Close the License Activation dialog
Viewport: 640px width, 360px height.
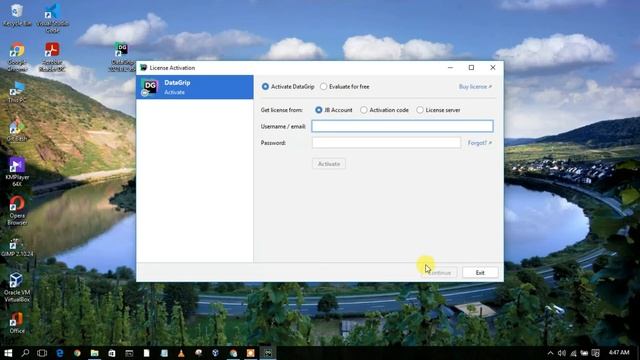click(x=493, y=68)
